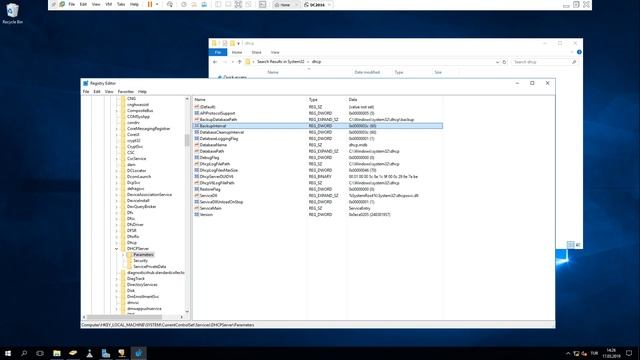Open Explorer help question mark icon
The width and height of the screenshot is (640, 360).
coord(579,52)
